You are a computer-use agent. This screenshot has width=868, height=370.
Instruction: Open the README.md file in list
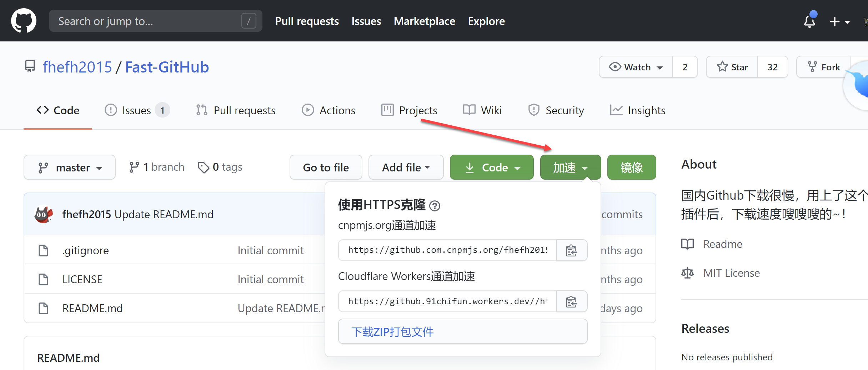point(92,308)
